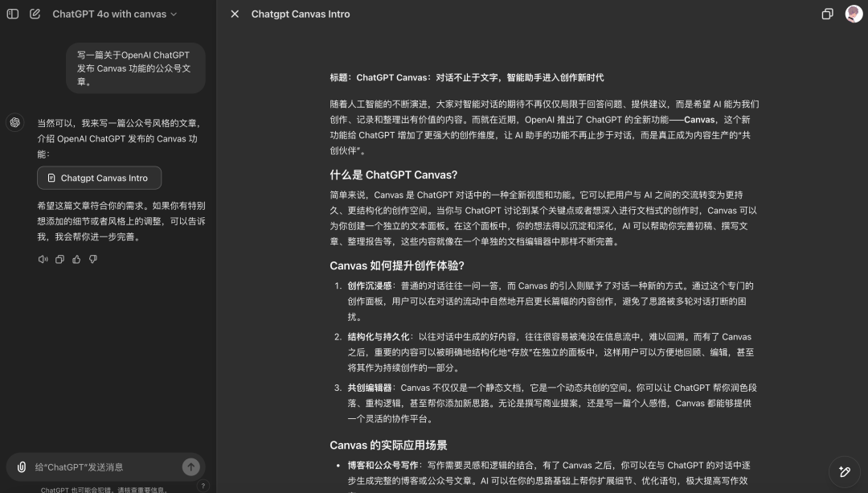This screenshot has width=868, height=493.
Task: Start a new chat with compose icon
Action: pos(35,14)
